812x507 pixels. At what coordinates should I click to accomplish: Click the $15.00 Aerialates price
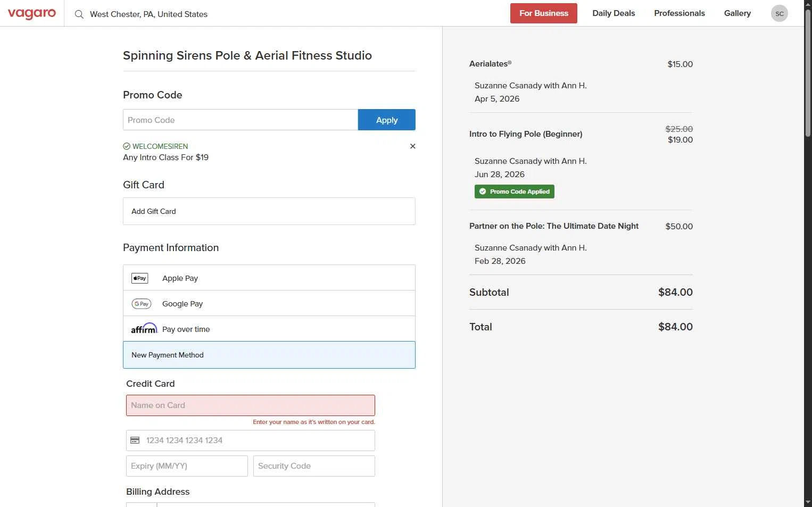680,64
